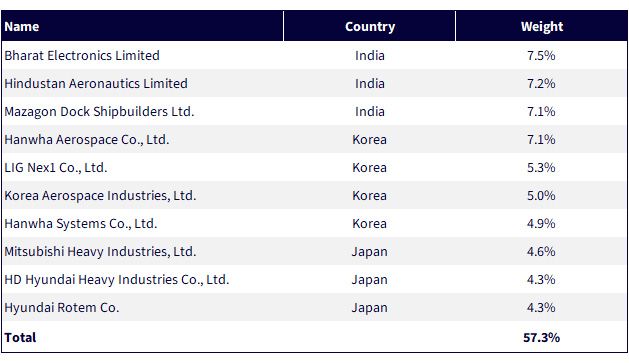Click the 7.5% weight for Bharat Electronics
This screenshot has width=629, height=363.
541,55
